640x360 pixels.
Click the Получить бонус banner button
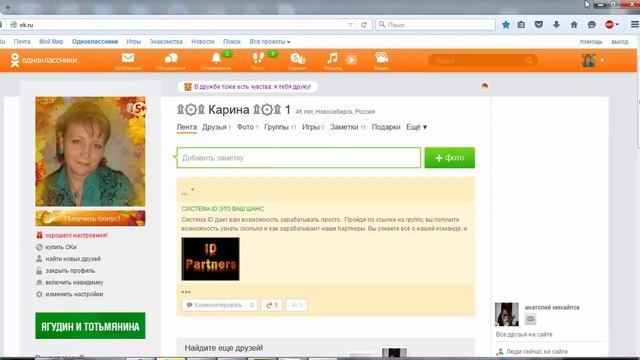90,218
